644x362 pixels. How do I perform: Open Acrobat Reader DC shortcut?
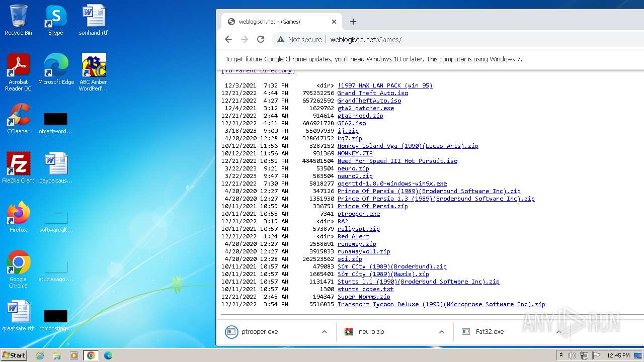tap(18, 72)
